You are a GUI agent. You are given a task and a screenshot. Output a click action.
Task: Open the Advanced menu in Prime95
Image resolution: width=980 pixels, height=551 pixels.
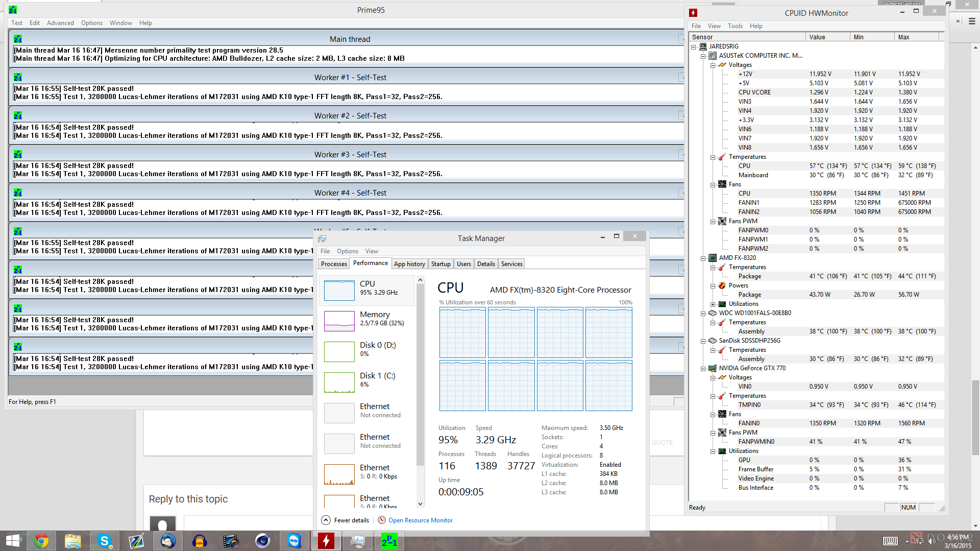pos(60,23)
